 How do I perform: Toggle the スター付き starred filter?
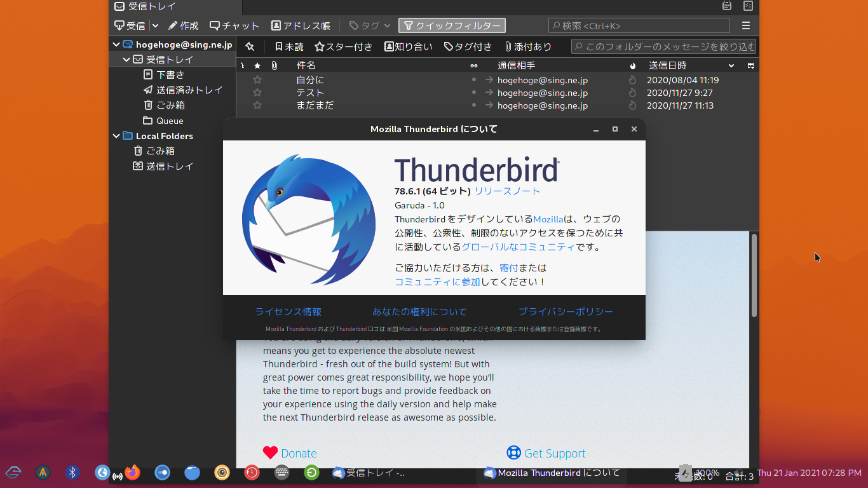(344, 46)
